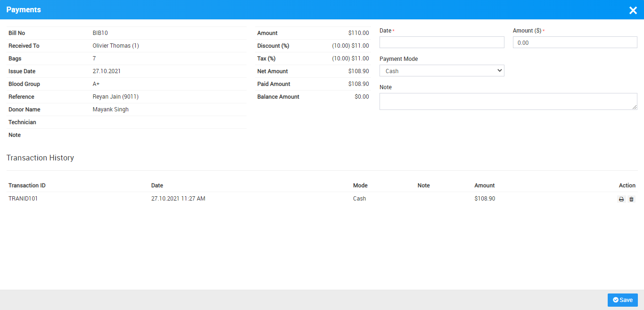The image size is (644, 310).
Task: Focus the Date input field
Action: [442, 42]
